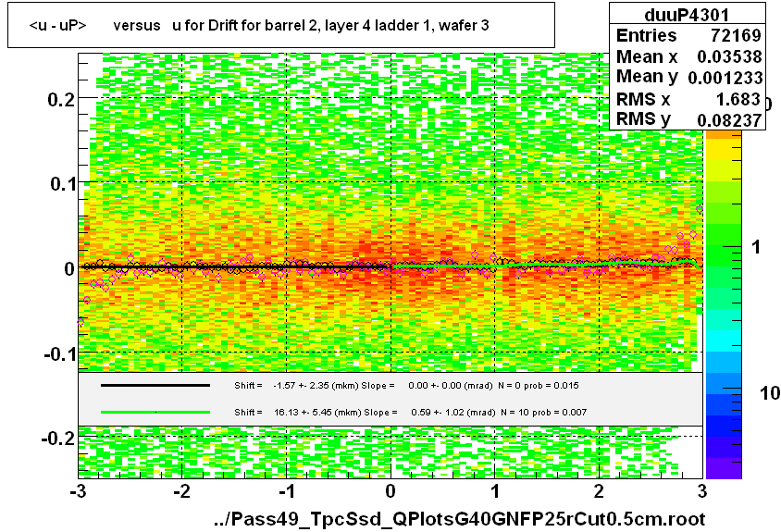Click the x-axis label 0 below the plot
The width and height of the screenshot is (781, 532).
tap(390, 491)
